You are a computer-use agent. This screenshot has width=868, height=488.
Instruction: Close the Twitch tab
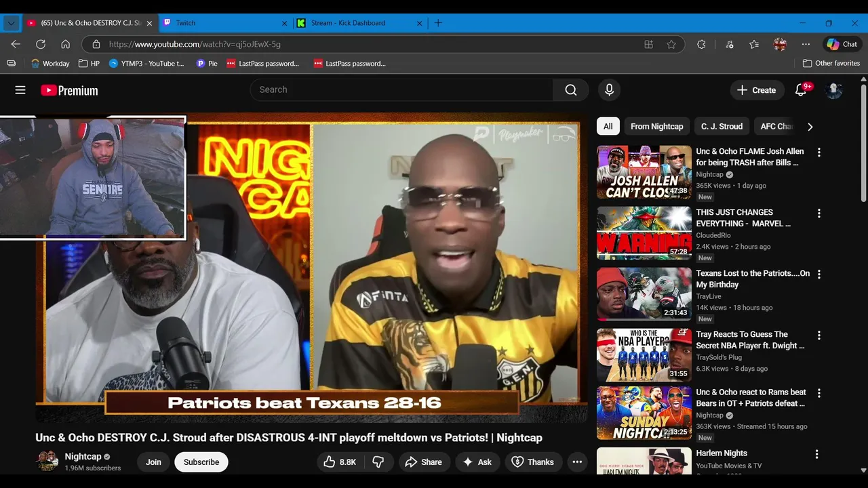[x=284, y=23]
